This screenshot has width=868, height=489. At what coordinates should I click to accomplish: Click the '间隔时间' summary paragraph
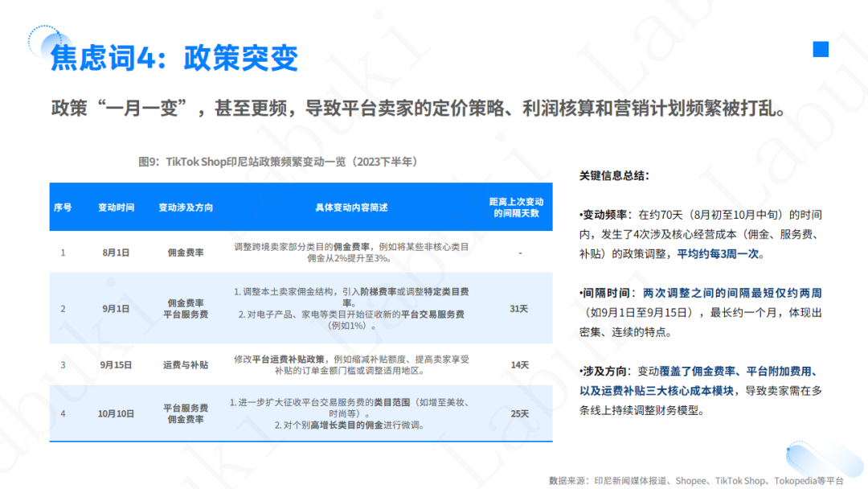[701, 312]
